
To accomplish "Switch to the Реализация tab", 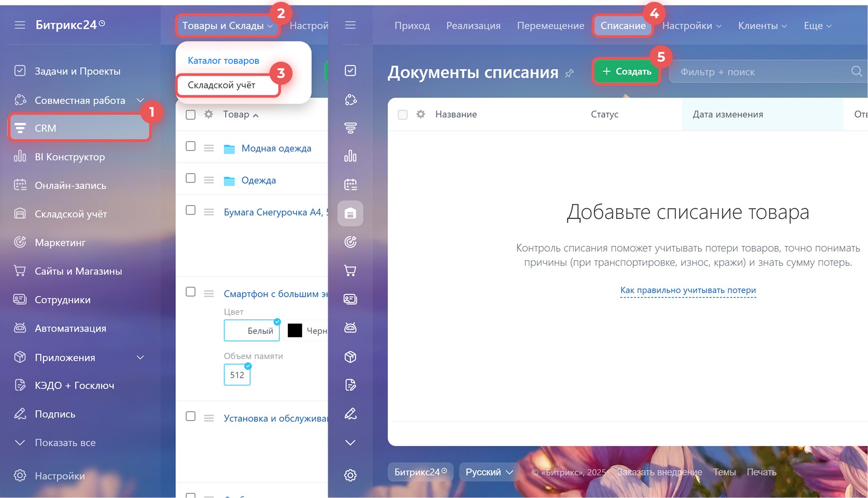I will tap(473, 26).
